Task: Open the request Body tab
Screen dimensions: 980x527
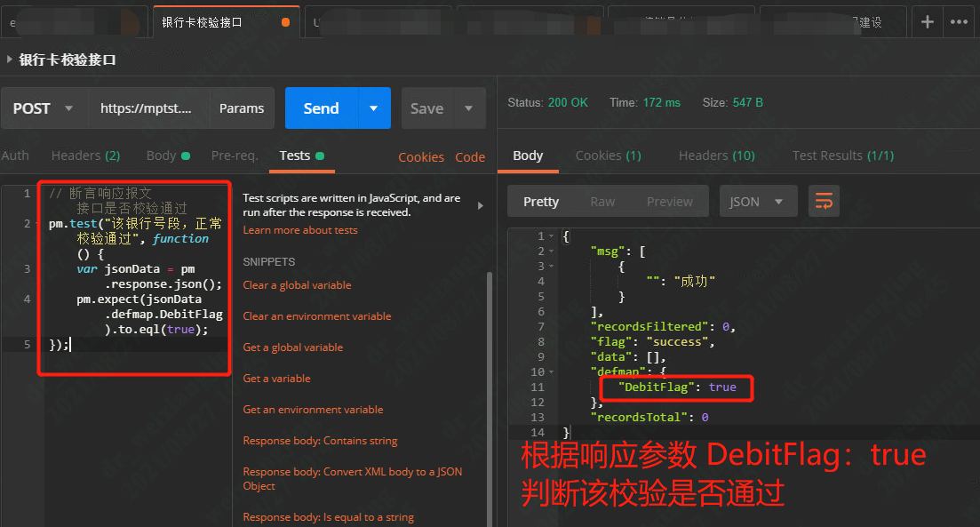Action: [168, 156]
